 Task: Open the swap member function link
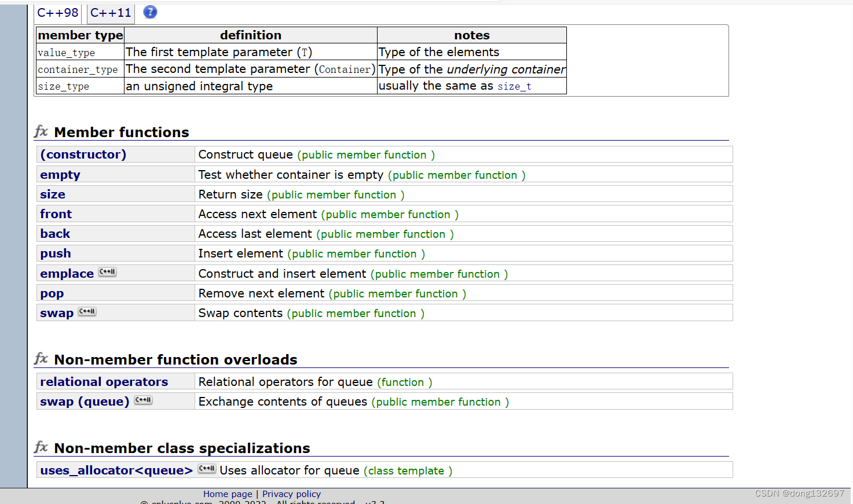57,313
